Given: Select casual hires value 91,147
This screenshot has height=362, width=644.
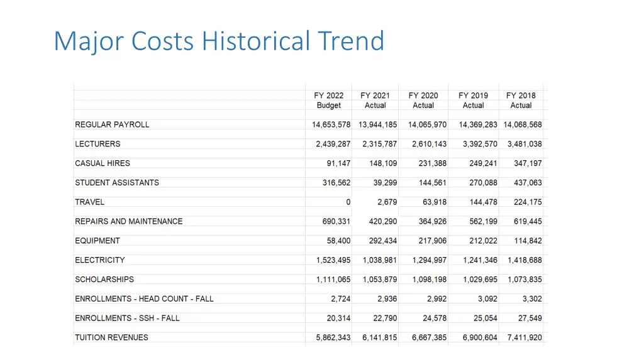Looking at the screenshot, I should coord(339,163).
